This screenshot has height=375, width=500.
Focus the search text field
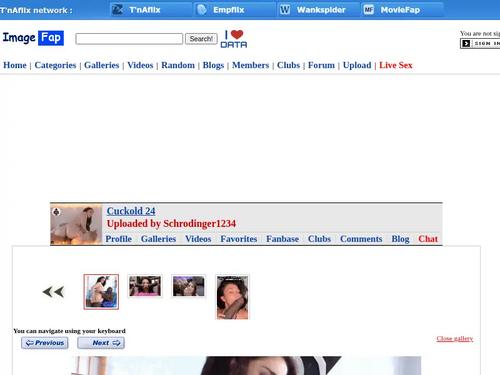pyautogui.click(x=129, y=39)
